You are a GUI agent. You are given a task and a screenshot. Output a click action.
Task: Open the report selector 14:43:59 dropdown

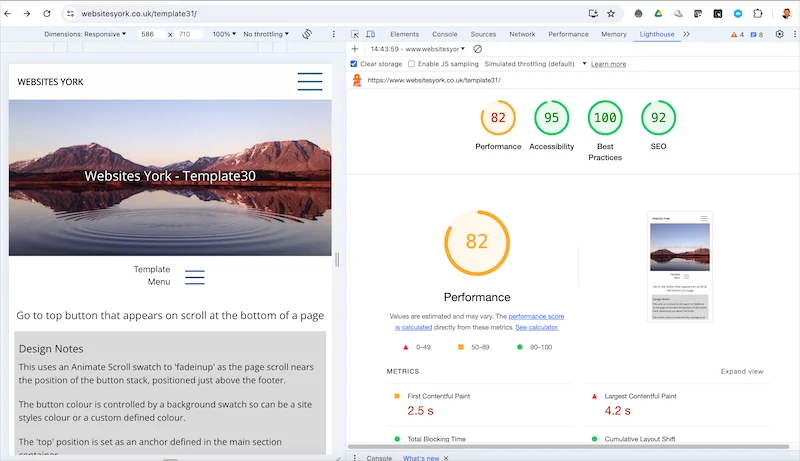(418, 49)
